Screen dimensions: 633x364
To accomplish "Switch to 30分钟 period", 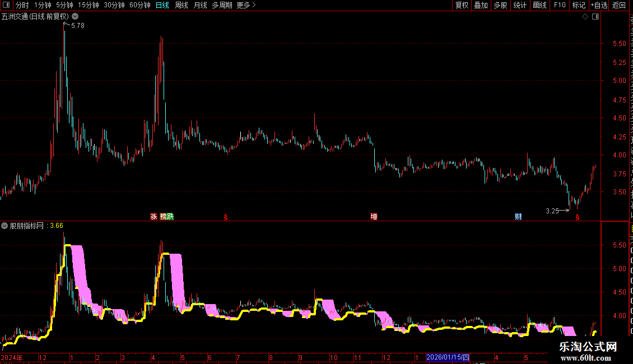I will pos(114,5).
